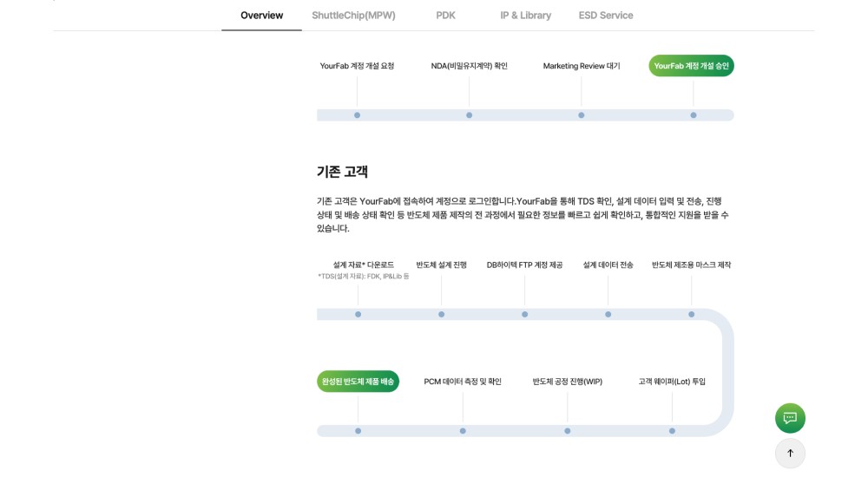868x477 pixels.
Task: Click the timeline dot under NDA(비밀유지계약) 확인
Action: [x=469, y=115]
